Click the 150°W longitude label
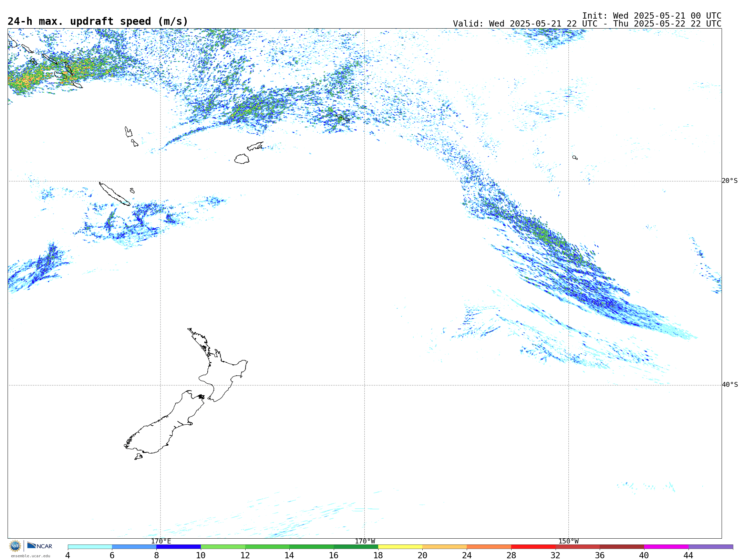Image resolution: width=744 pixels, height=560 pixels. [x=568, y=541]
